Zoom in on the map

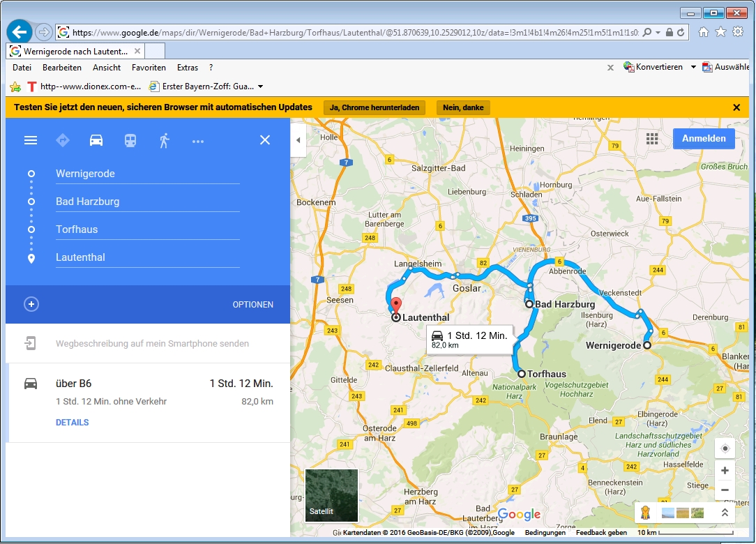tap(725, 470)
